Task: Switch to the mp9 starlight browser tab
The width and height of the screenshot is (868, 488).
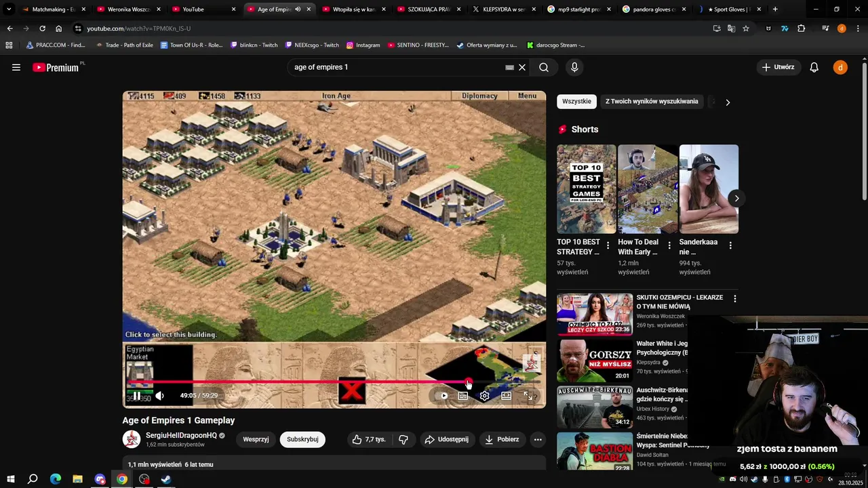Action: pyautogui.click(x=578, y=9)
